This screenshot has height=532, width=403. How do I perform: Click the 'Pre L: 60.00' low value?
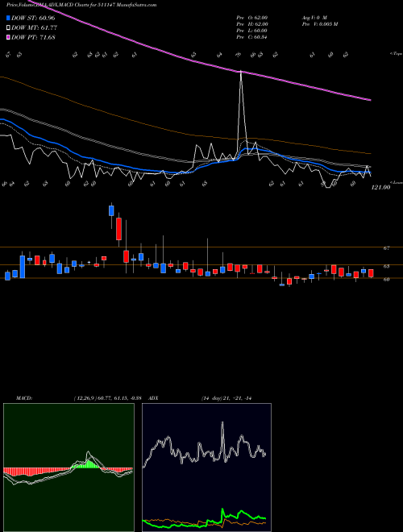[x=252, y=31]
